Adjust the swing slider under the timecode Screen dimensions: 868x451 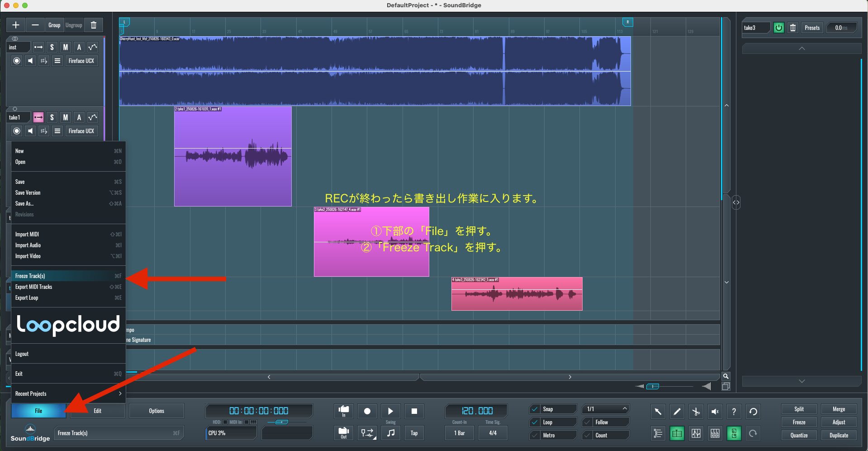click(x=281, y=422)
